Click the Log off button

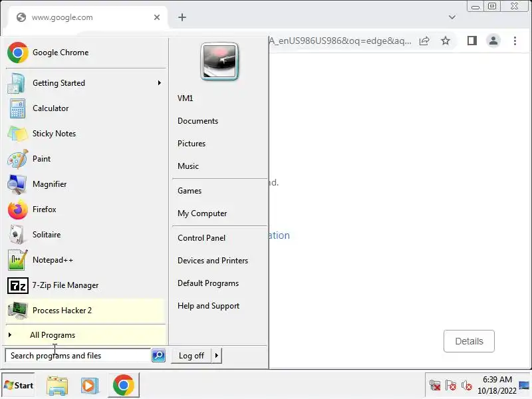(192, 356)
